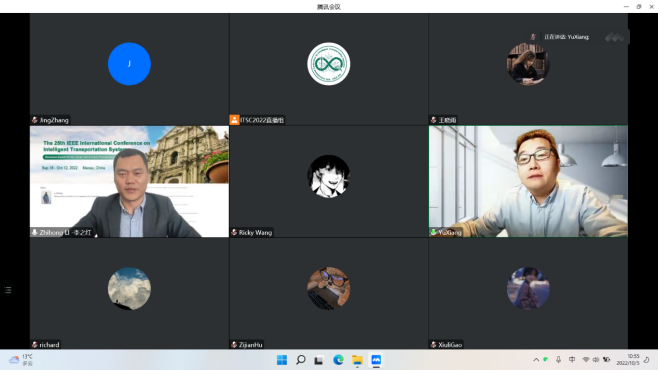Click the 'ZijianHu' name label
Screen dimensions: 658x370
[251, 345]
